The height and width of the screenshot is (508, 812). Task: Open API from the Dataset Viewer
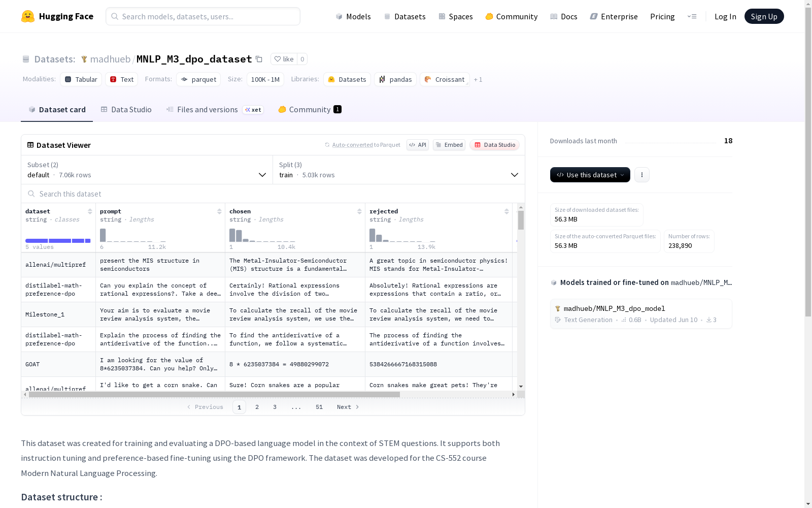point(418,145)
